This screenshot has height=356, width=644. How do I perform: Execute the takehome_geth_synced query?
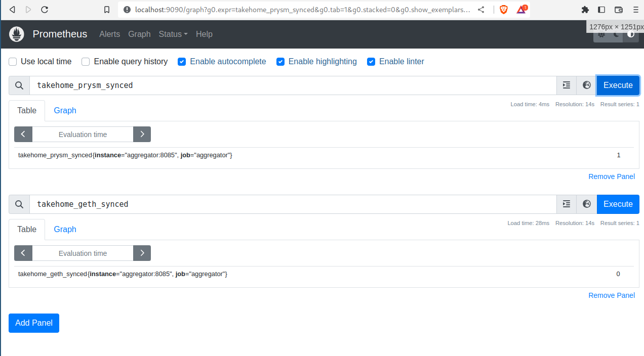point(618,204)
